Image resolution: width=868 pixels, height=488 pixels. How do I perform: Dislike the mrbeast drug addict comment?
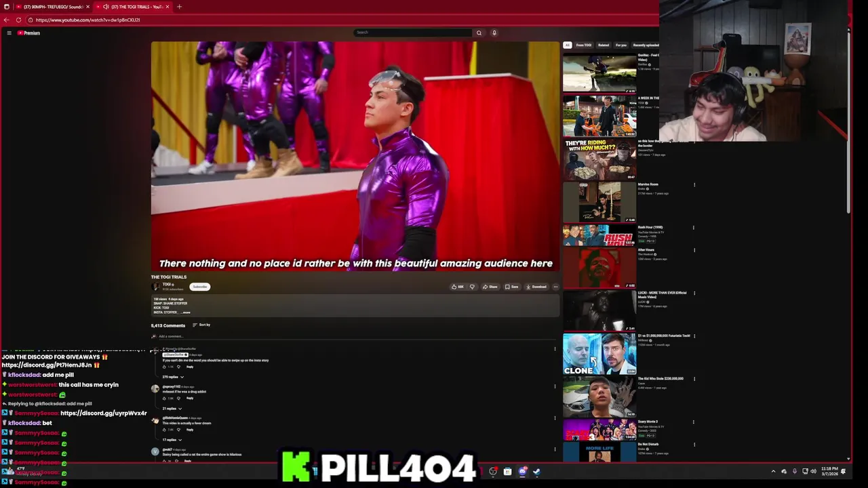point(178,398)
